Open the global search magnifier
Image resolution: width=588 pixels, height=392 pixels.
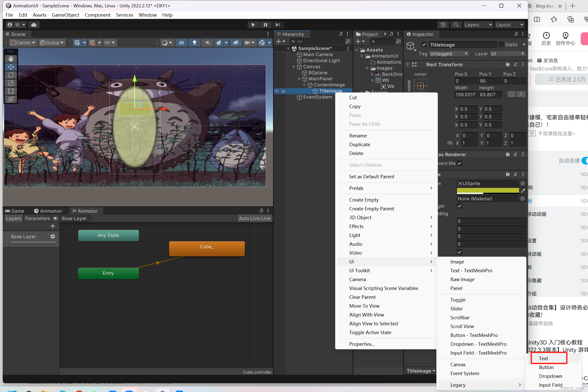tap(456, 25)
